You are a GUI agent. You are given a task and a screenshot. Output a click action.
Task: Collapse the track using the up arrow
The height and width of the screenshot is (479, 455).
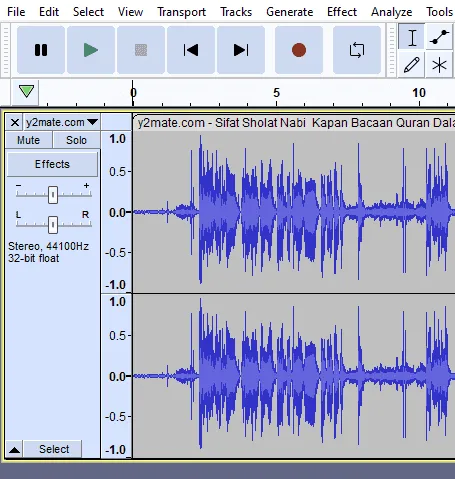(14, 449)
